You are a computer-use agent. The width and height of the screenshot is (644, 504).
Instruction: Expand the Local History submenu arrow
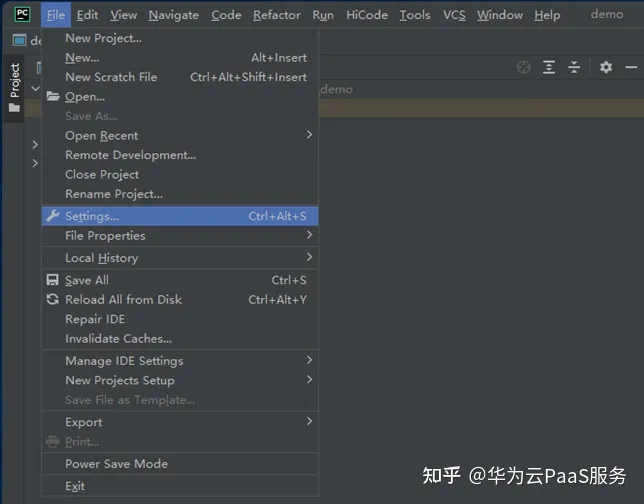coord(309,257)
